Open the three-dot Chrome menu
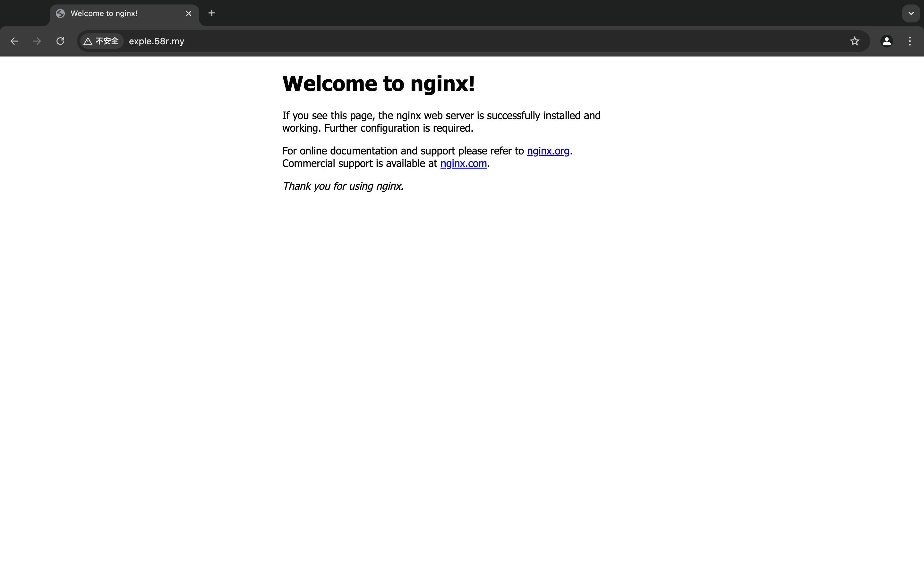 point(910,41)
